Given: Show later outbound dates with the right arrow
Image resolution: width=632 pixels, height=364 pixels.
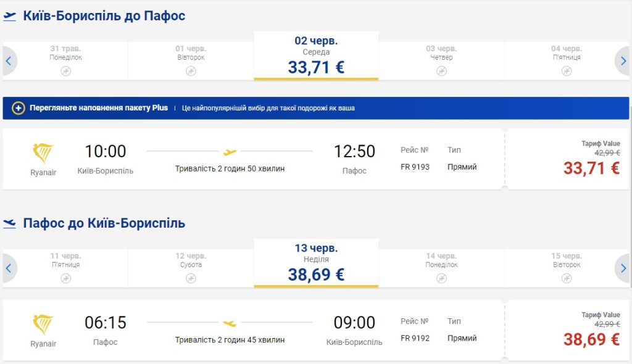Looking at the screenshot, I should pos(623,60).
